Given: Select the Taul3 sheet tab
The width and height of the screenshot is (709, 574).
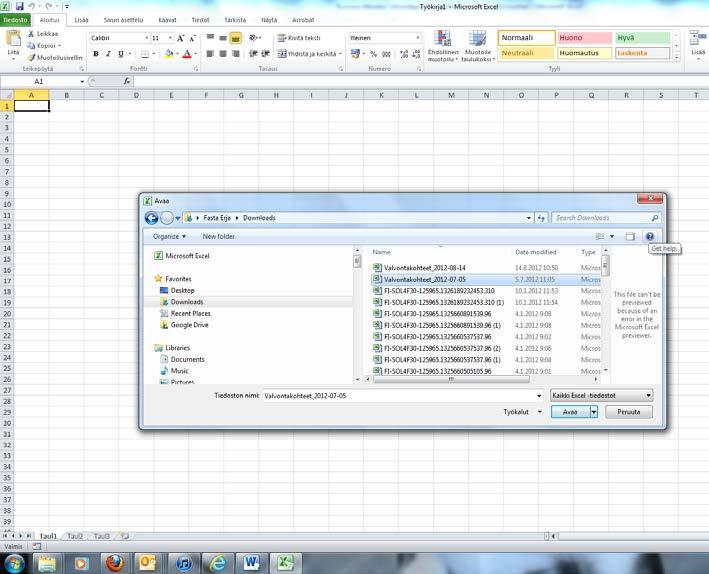Looking at the screenshot, I should [x=102, y=536].
